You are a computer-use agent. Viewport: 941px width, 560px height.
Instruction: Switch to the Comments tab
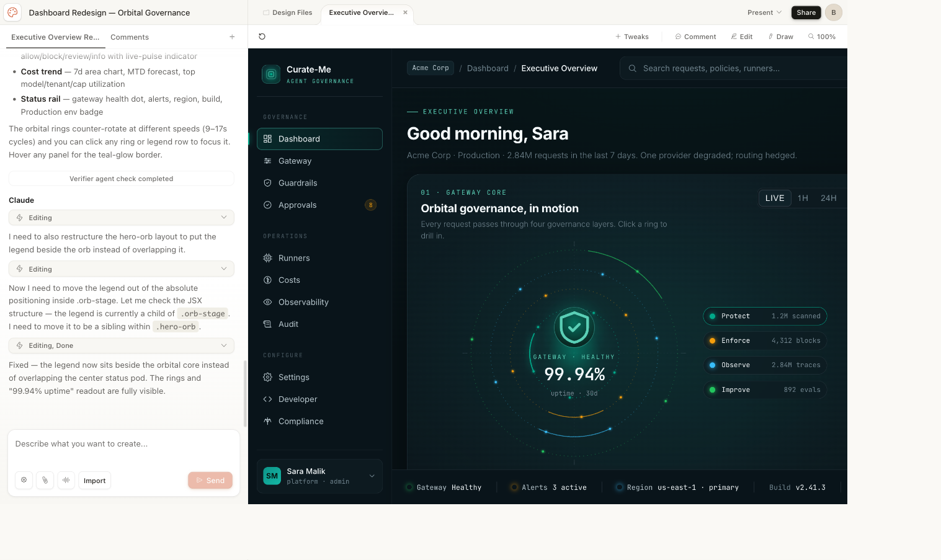[x=130, y=37]
